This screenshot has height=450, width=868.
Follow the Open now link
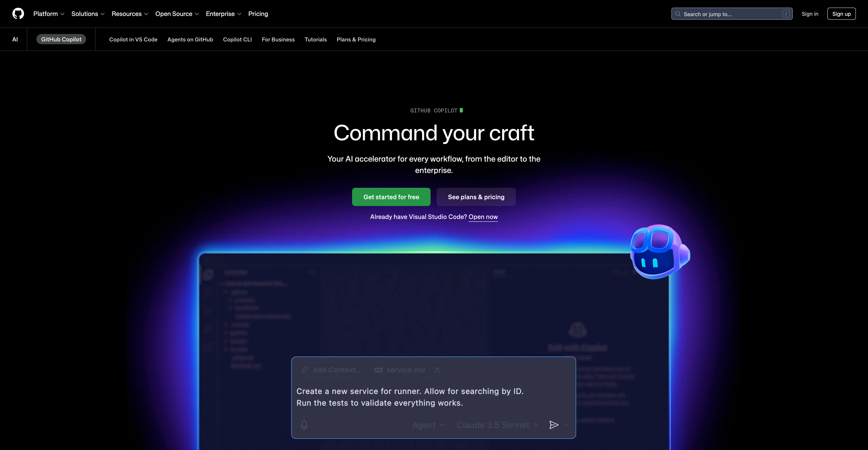click(x=483, y=217)
